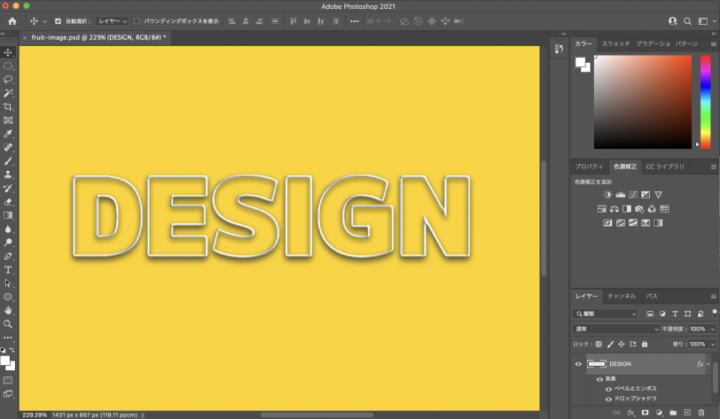
Task: Click the foreground color swatch in toolbox
Action: click(x=5, y=362)
